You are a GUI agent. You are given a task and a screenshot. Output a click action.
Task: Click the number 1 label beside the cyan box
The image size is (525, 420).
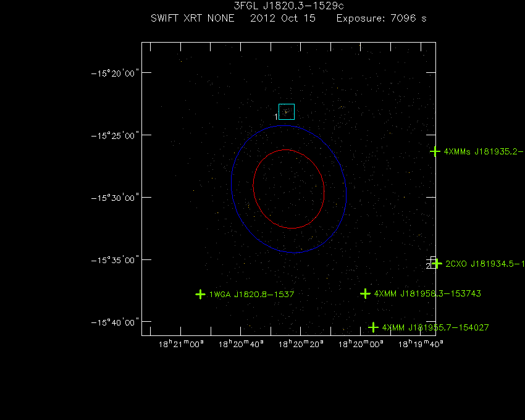click(276, 117)
